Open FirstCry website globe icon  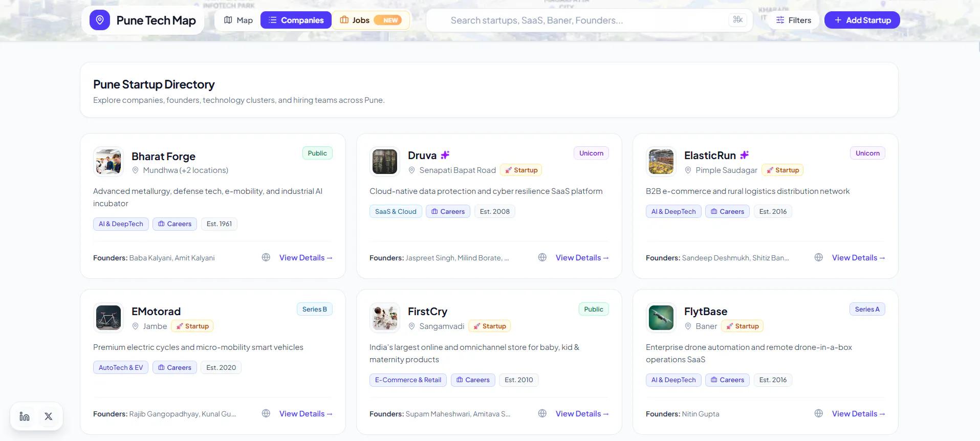(x=542, y=413)
